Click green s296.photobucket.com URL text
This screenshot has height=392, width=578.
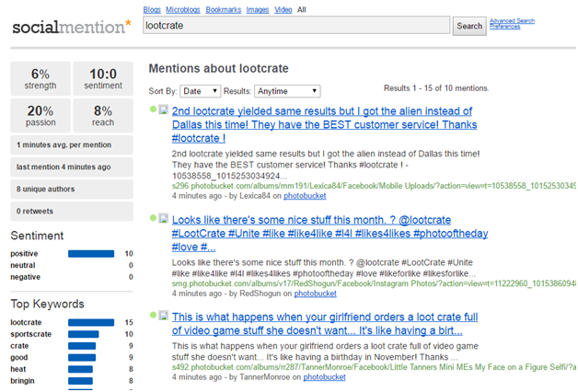[x=374, y=186]
